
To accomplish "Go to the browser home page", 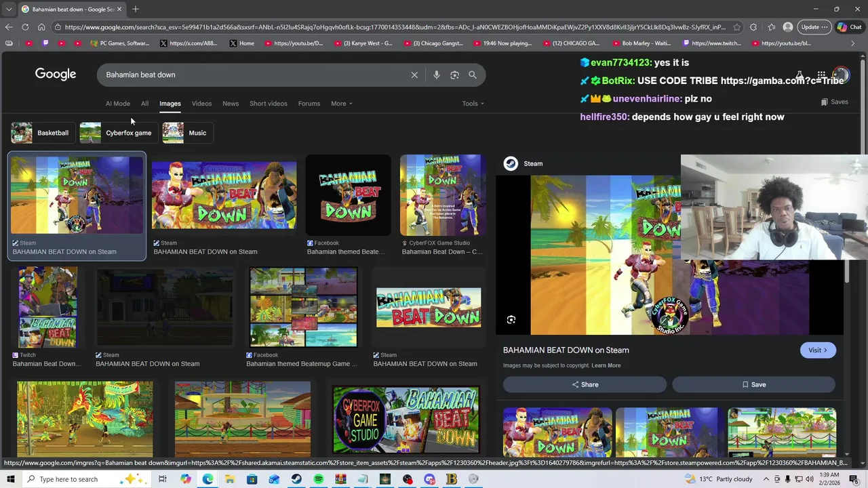I will tap(41, 27).
